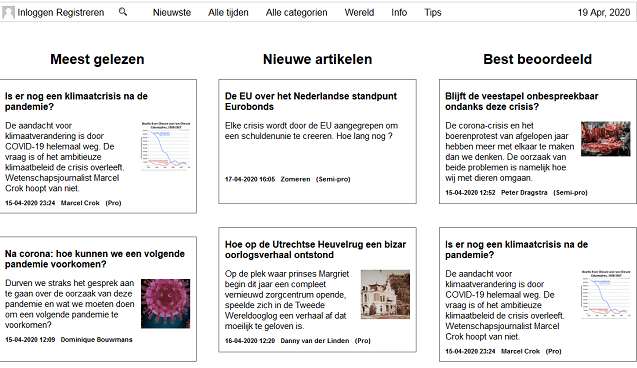Click the meat photo thumbnail
Screen dimensions: 637x368
[606, 139]
